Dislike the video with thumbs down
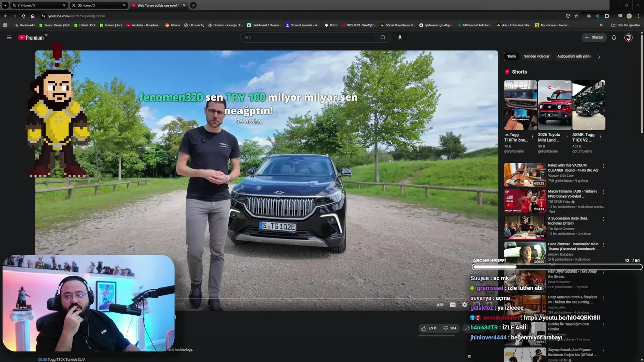Viewport: 644px width, 362px height. (x=450, y=328)
